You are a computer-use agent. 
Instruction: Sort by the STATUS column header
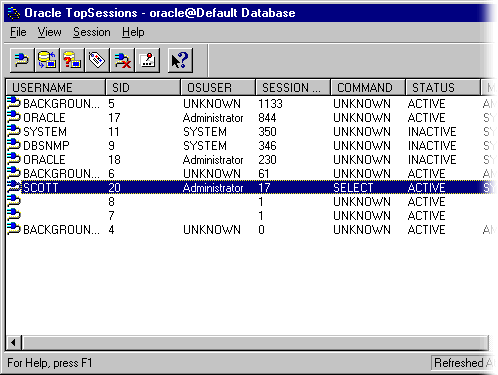443,88
